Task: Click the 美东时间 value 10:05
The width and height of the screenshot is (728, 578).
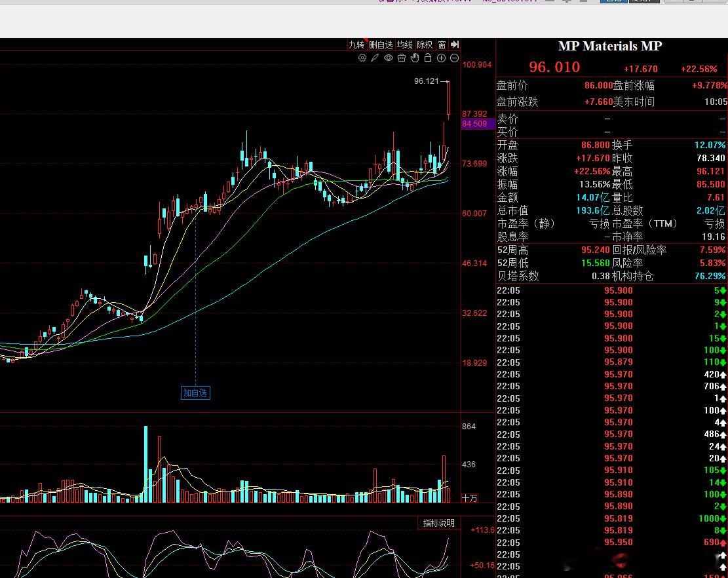Action: 716,101
